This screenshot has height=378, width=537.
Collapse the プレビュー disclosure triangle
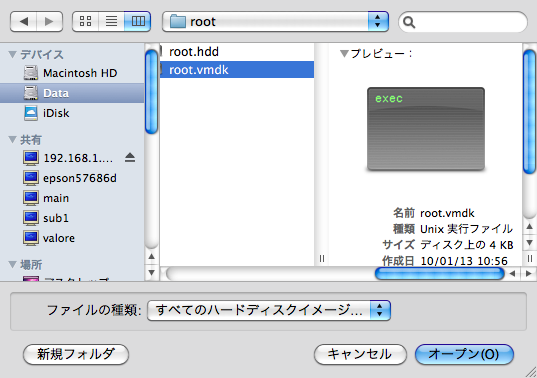pos(344,53)
